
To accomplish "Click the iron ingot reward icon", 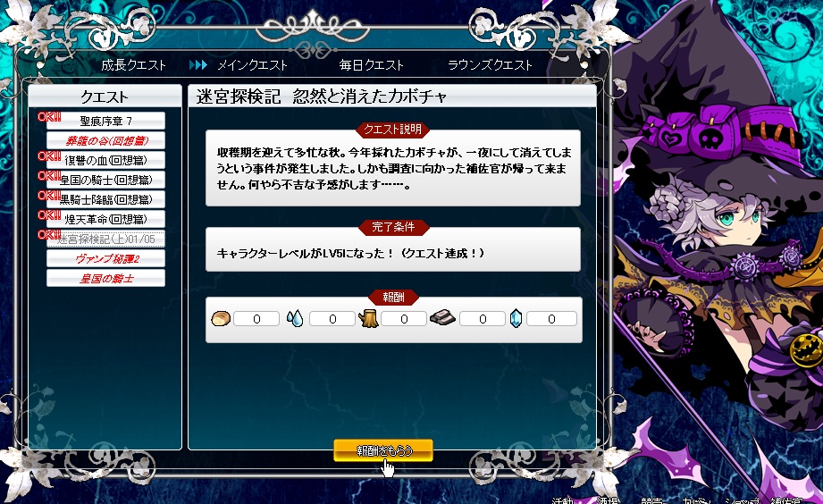I will 442,318.
